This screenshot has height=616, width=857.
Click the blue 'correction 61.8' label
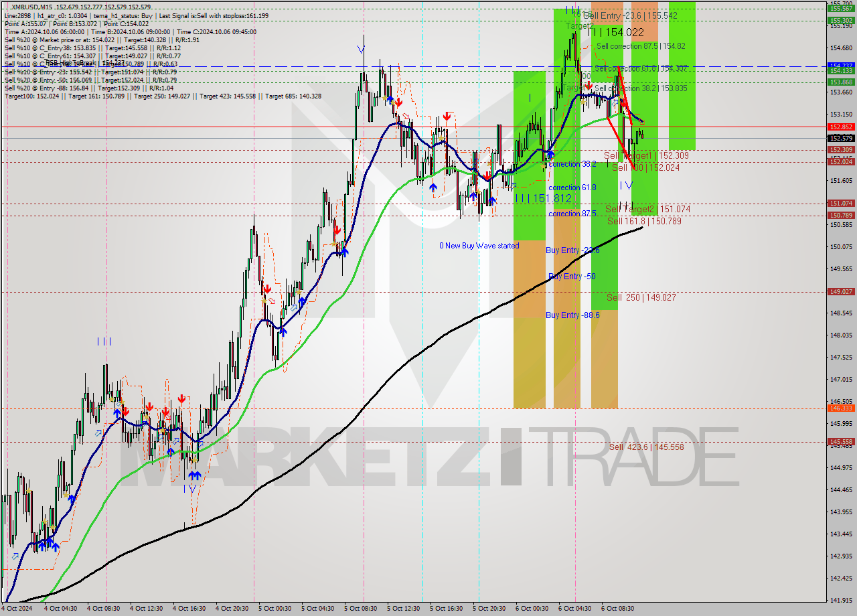click(x=572, y=187)
